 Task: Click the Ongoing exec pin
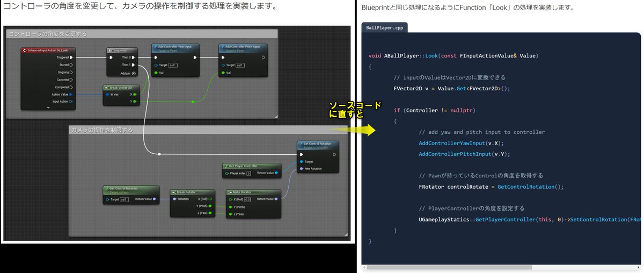(x=71, y=72)
